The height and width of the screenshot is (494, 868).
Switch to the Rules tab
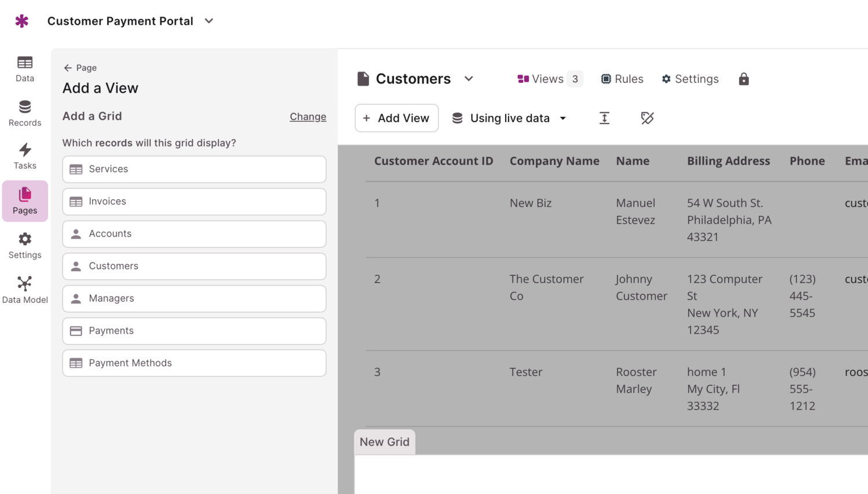pyautogui.click(x=622, y=79)
